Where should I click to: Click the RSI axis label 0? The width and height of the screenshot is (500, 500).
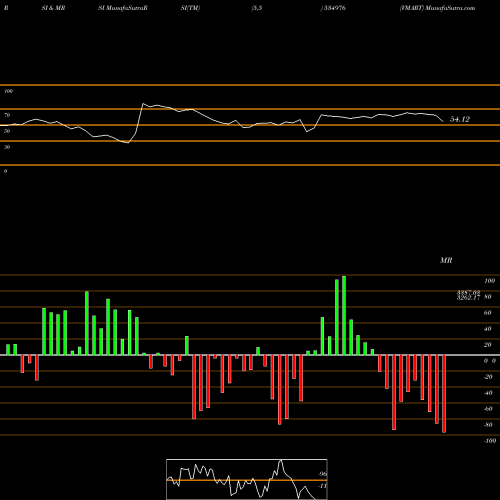[5, 171]
